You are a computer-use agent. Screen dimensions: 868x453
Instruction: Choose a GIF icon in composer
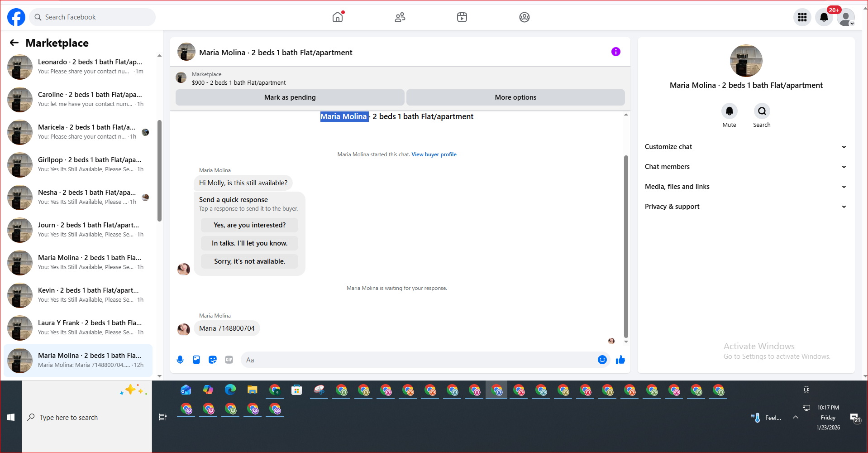(x=229, y=360)
